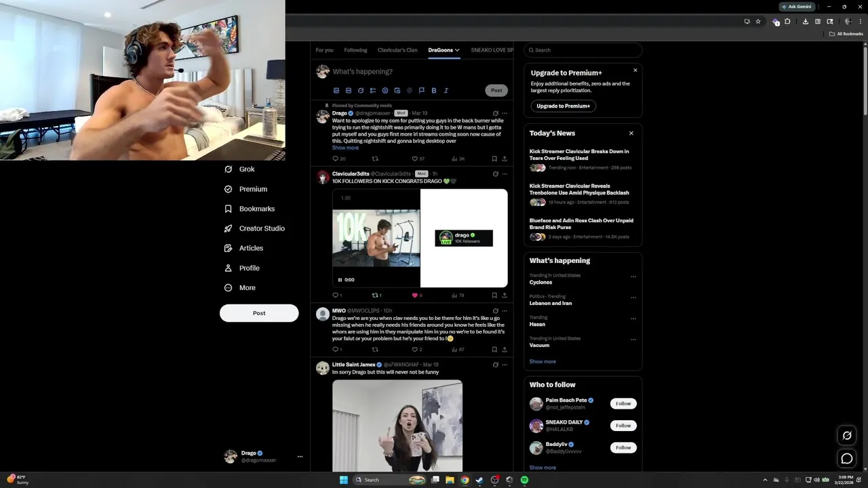Repost the MWO post
This screenshot has width=868, height=488.
coord(375,350)
